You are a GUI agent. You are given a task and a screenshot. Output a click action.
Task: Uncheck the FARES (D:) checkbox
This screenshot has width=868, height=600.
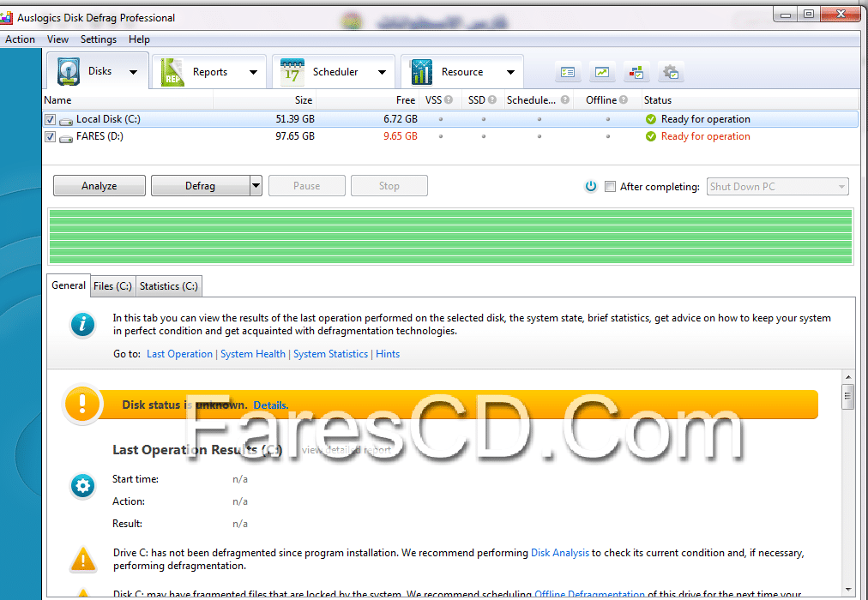[50, 136]
